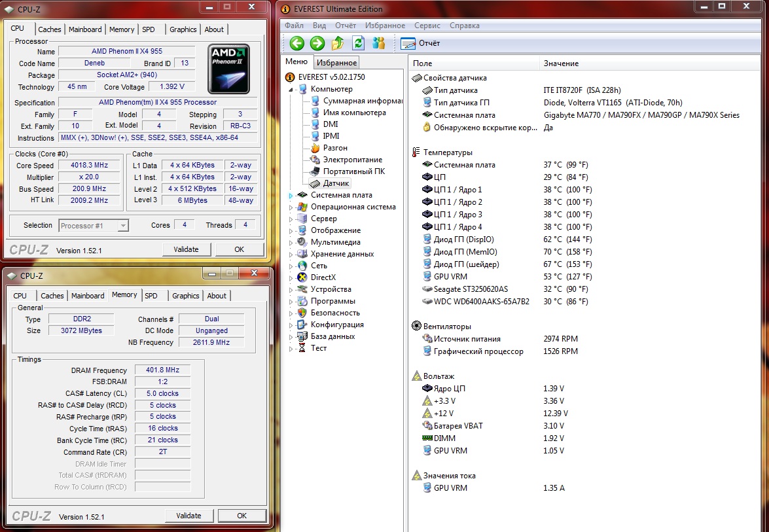769x532 pixels.
Task: Click the two-people icon in EVEREST toolbar
Action: coord(378,43)
